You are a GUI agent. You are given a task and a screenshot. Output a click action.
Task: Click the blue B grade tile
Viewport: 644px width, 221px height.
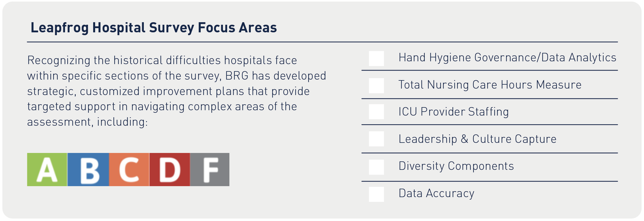pyautogui.click(x=88, y=170)
